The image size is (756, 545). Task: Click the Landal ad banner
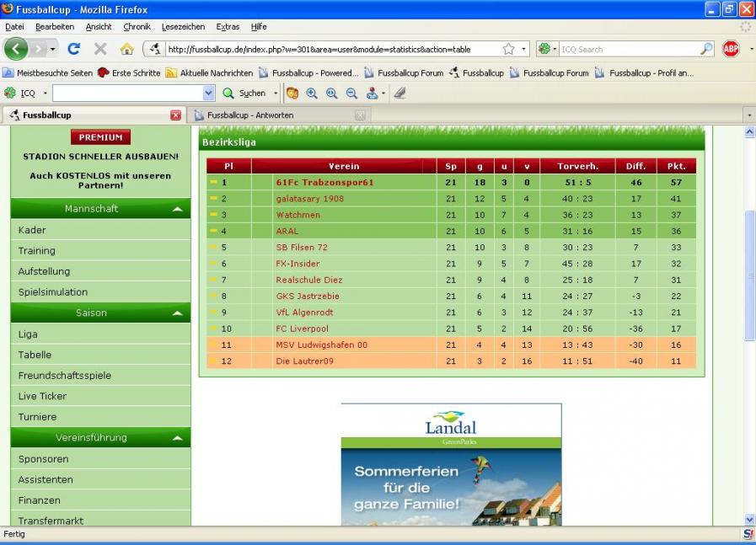click(451, 464)
